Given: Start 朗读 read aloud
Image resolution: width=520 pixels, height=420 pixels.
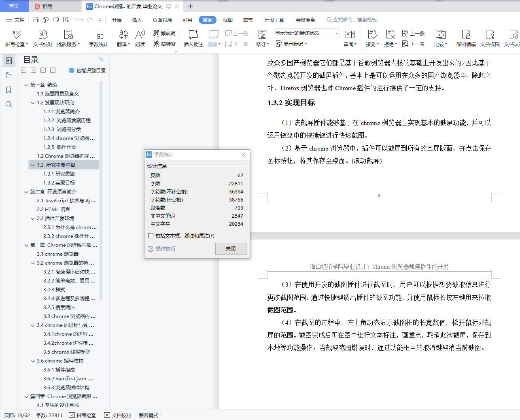Looking at the screenshot, I should tap(140, 38).
